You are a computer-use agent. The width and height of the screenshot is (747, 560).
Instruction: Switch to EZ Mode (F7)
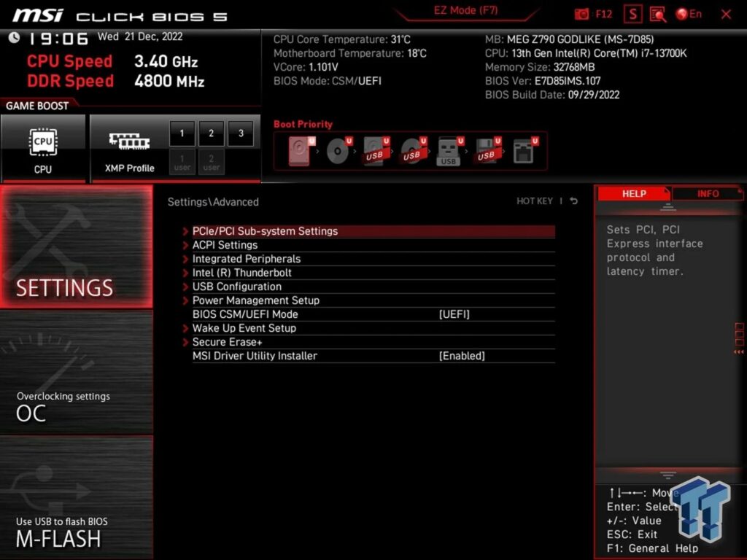(x=465, y=10)
